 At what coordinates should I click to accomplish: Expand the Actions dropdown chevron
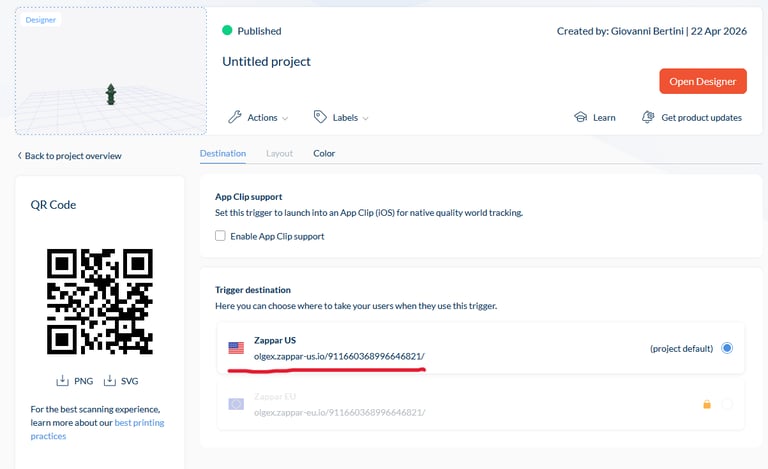pos(285,118)
